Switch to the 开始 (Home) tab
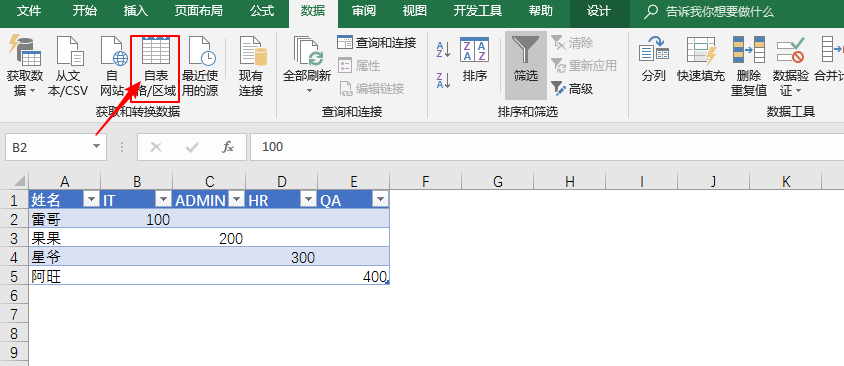844x366 pixels. (x=85, y=11)
